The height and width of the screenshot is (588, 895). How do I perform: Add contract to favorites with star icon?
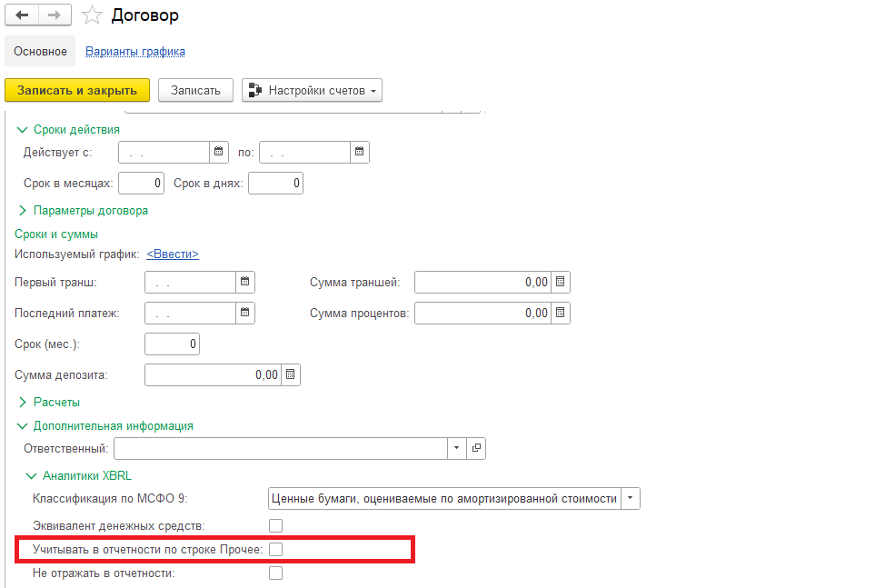(x=91, y=15)
